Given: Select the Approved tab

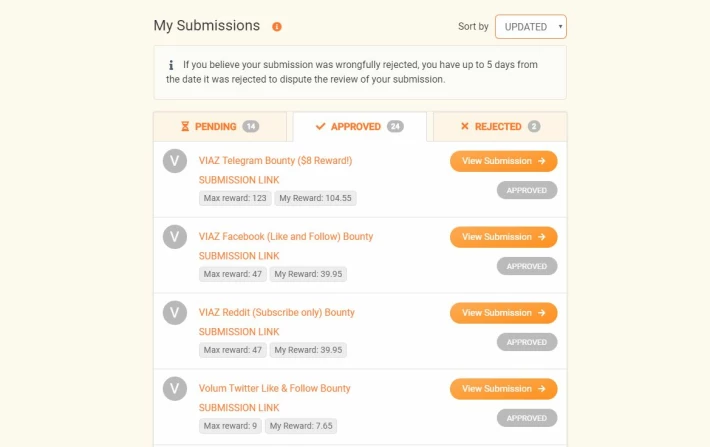Looking at the screenshot, I should pos(360,126).
